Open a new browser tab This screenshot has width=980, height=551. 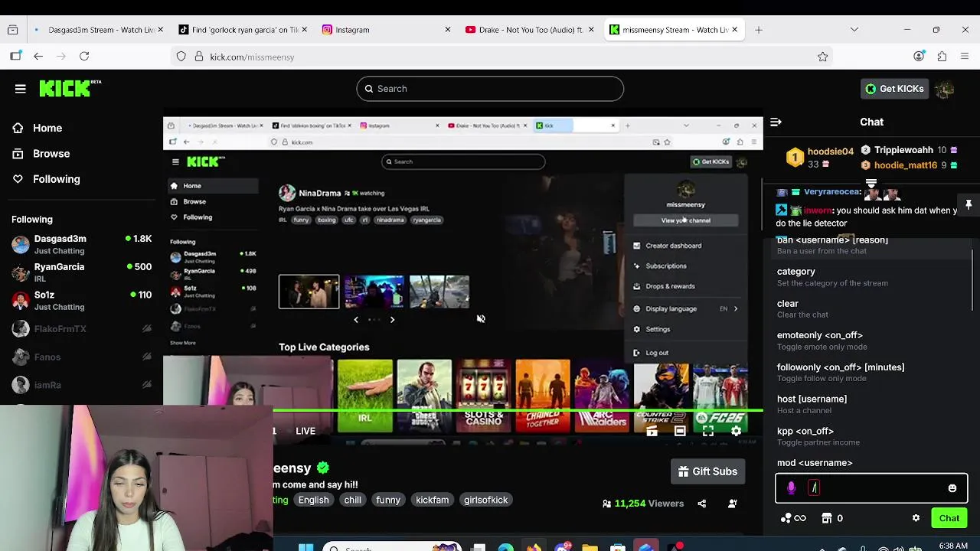coord(759,30)
